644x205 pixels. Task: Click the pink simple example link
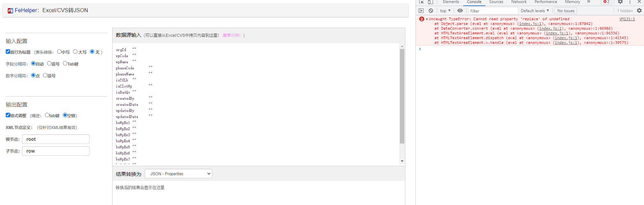232,35
